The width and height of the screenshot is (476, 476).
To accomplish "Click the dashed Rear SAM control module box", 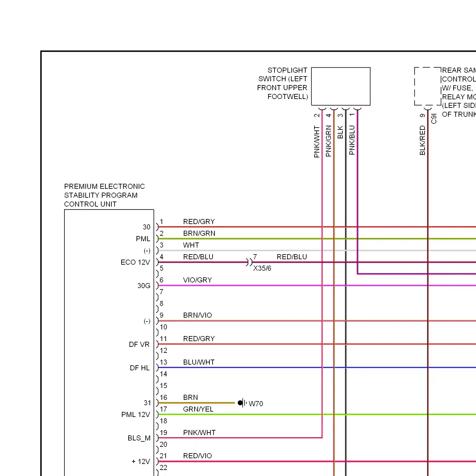I will (428, 86).
